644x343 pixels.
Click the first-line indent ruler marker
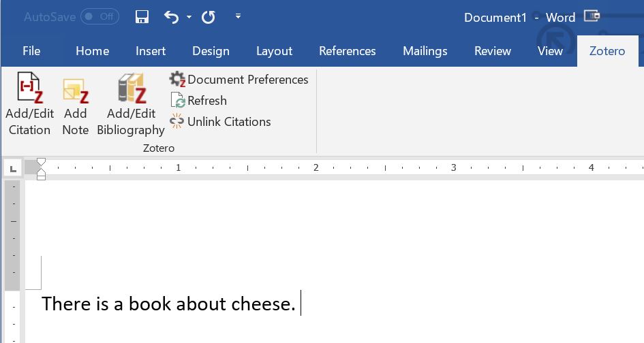pos(41,162)
